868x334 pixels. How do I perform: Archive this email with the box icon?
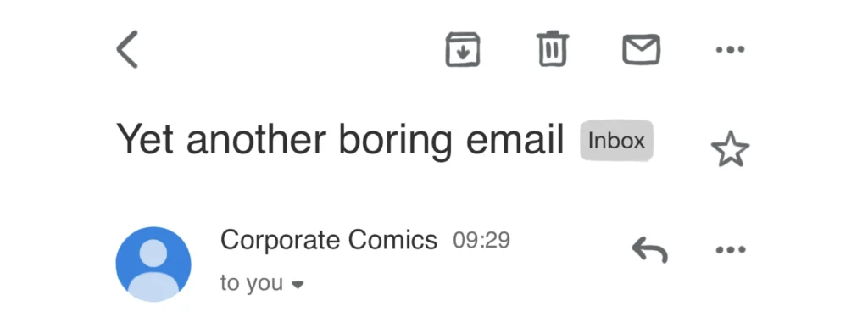[x=463, y=49]
